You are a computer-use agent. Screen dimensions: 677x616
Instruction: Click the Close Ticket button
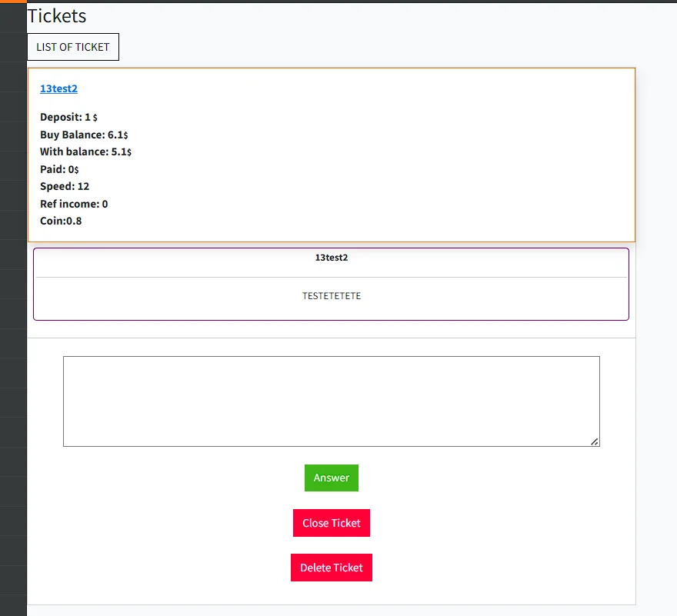pos(331,523)
